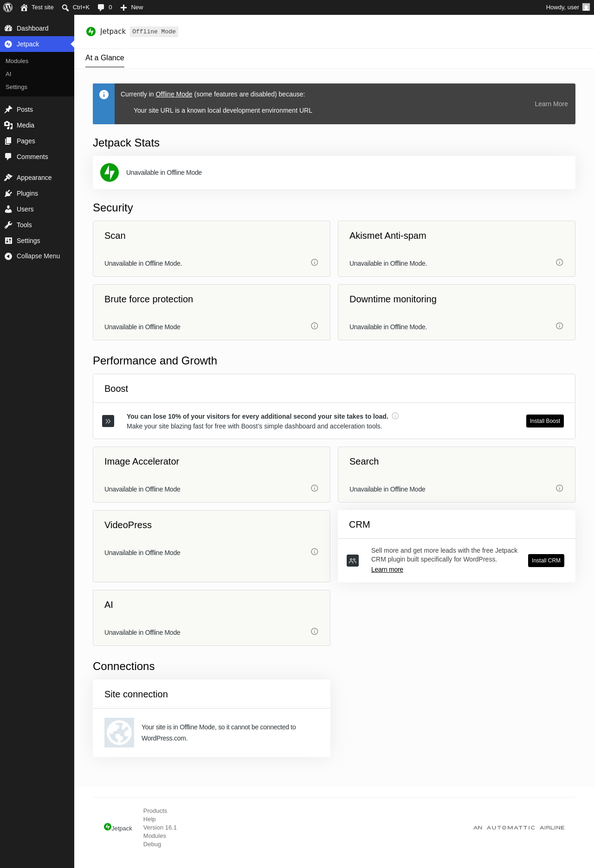This screenshot has width=594, height=868.
Task: Go to Dashboard in sidebar
Action: click(x=37, y=28)
